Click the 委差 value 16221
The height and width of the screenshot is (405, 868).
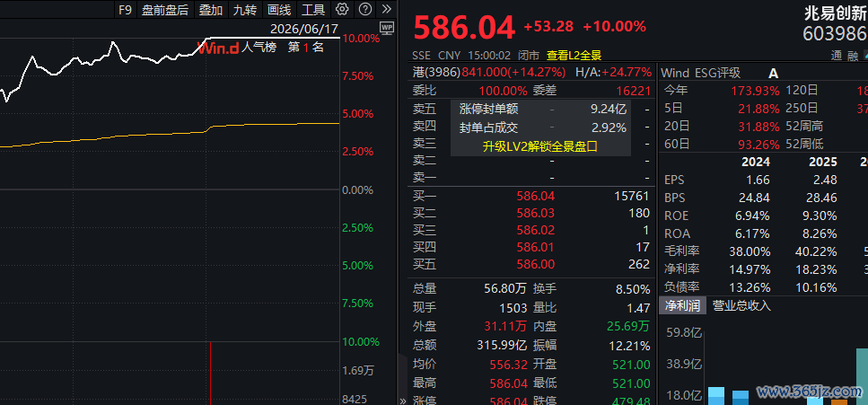click(634, 91)
